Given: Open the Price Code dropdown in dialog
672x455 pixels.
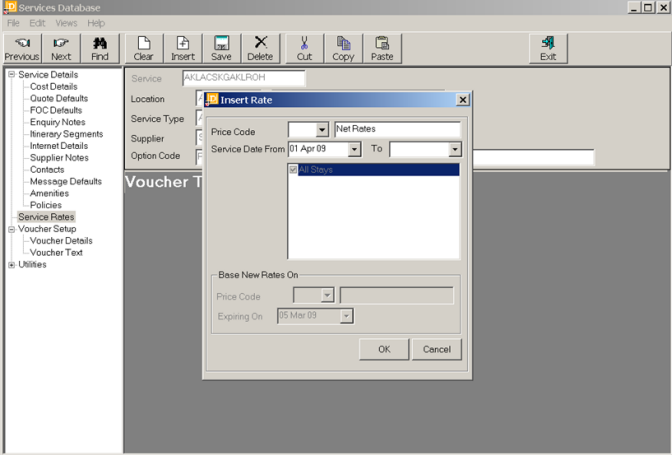Looking at the screenshot, I should click(x=322, y=130).
